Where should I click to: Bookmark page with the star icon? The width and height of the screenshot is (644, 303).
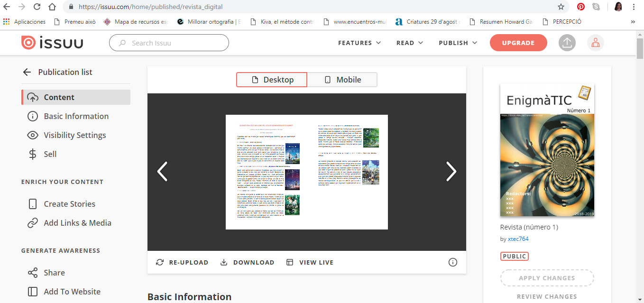[561, 7]
